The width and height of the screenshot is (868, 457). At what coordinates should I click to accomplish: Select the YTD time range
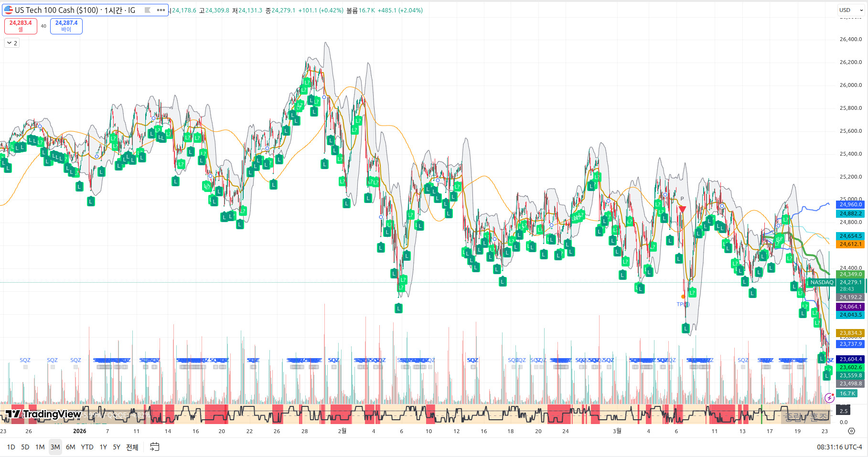tap(87, 447)
